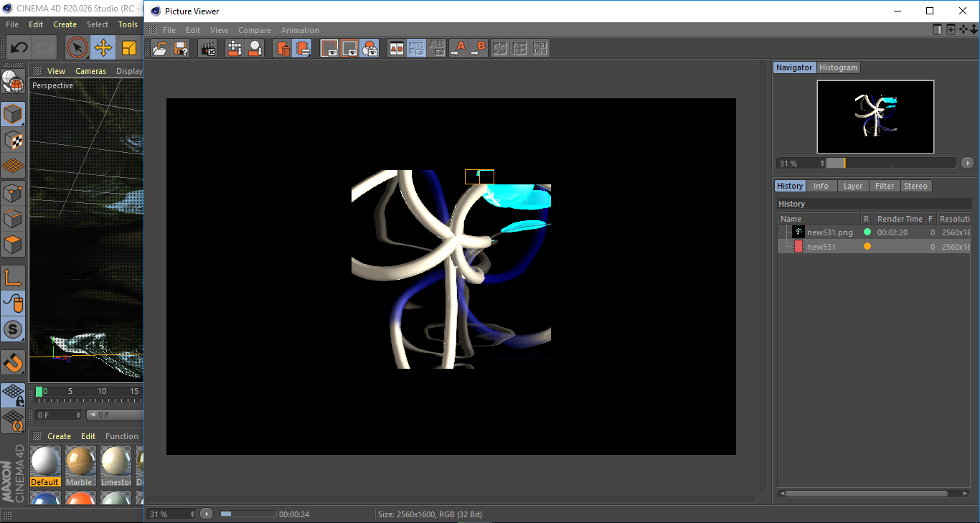This screenshot has height=523, width=980.
Task: Click round arrow button right of navigator slider
Action: tap(967, 163)
